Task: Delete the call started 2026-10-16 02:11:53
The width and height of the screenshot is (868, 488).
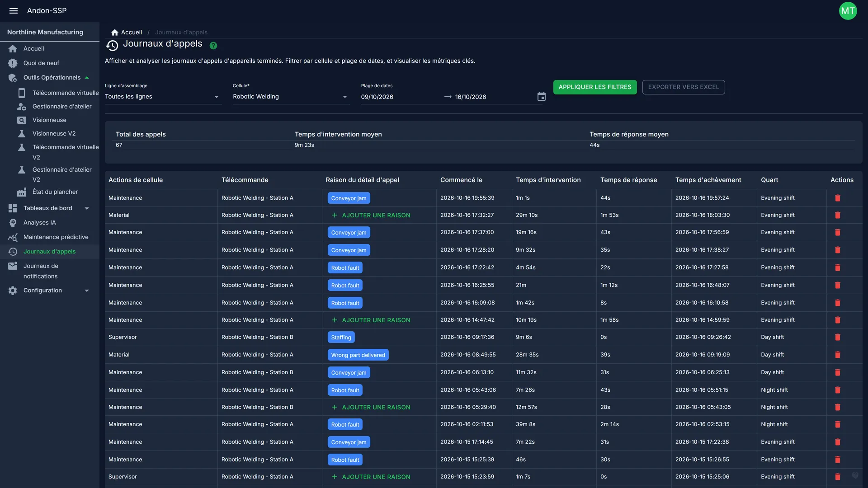Action: 837,424
